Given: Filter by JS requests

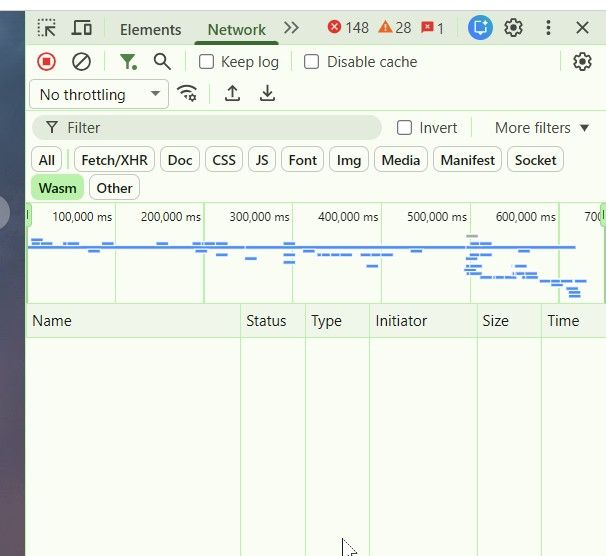Looking at the screenshot, I should (262, 160).
